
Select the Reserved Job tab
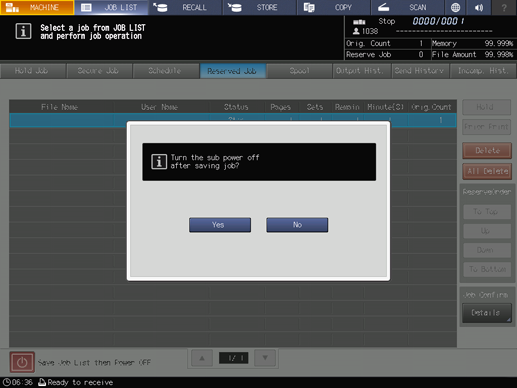[x=232, y=71]
